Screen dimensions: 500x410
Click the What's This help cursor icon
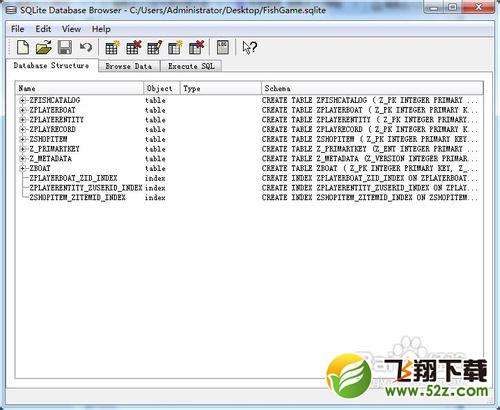249,47
